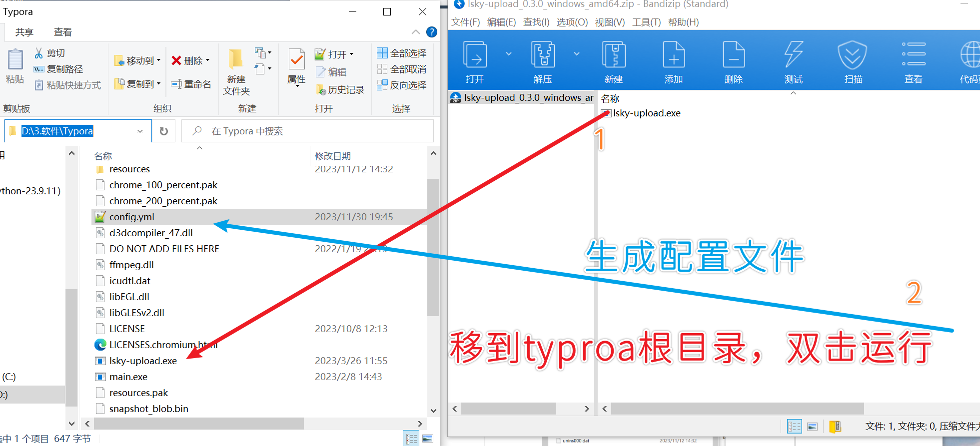Click the Scan (扫描) shield icon

(x=853, y=55)
